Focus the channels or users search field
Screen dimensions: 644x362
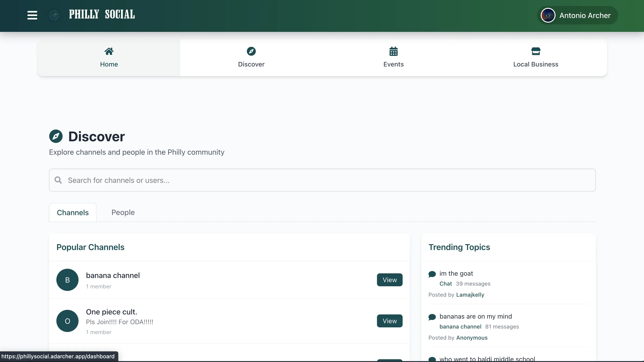click(x=325, y=180)
